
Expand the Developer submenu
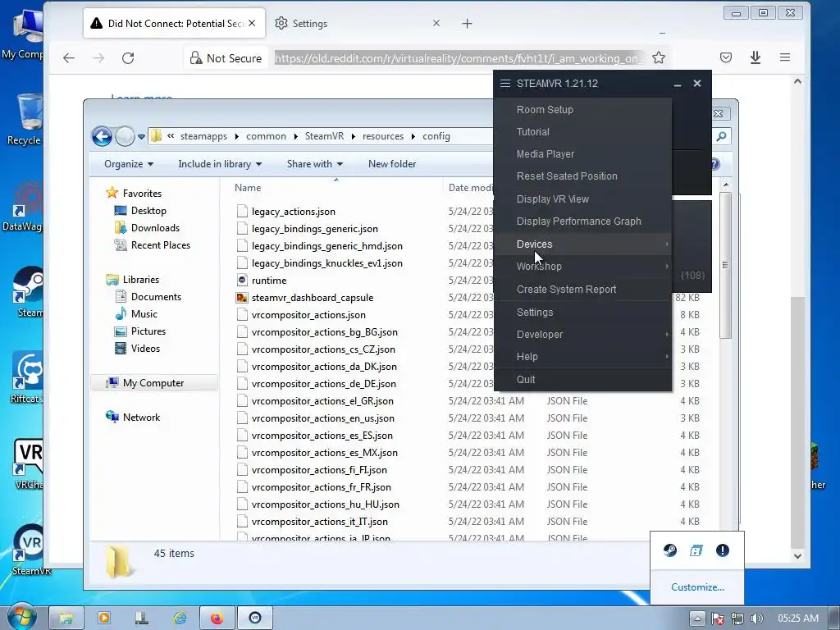pos(583,335)
